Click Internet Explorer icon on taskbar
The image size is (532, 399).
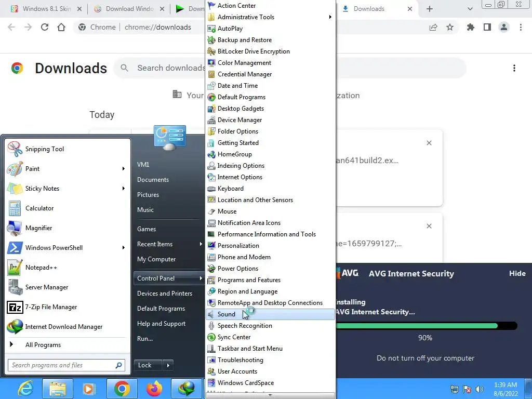click(26, 389)
